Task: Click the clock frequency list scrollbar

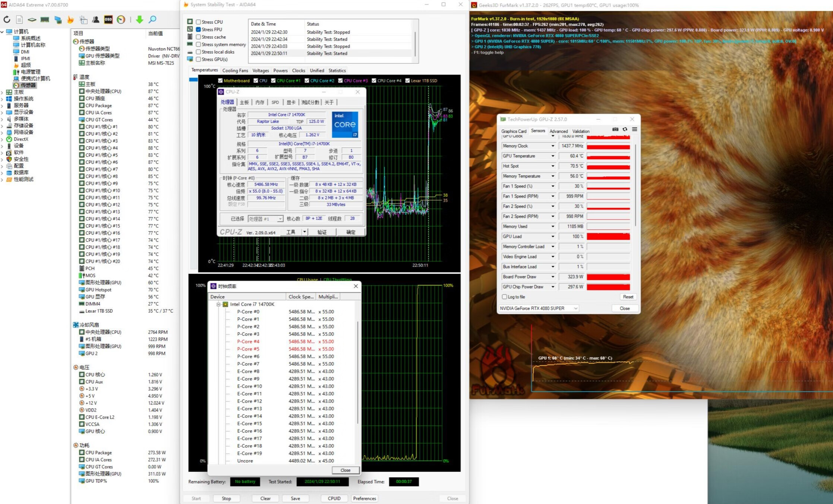Action: 358,373
